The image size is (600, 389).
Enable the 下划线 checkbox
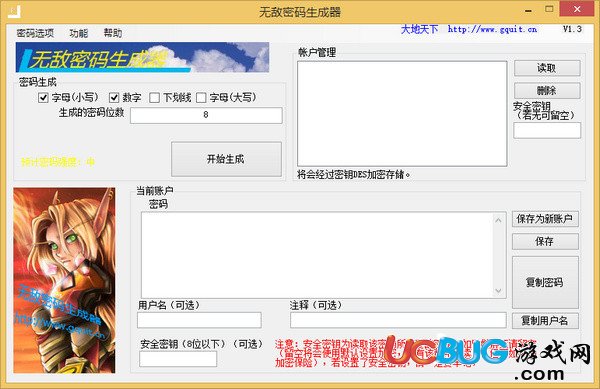(x=155, y=98)
